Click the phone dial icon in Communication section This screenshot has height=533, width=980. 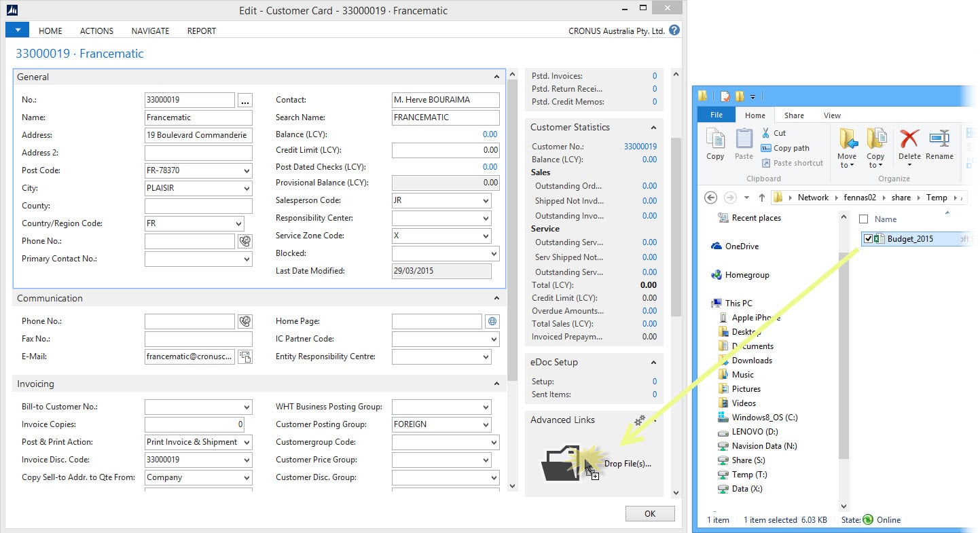click(x=245, y=321)
